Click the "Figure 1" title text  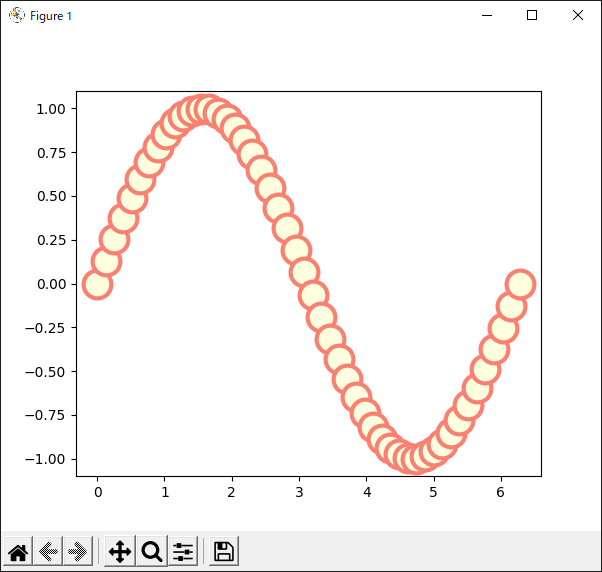51,16
